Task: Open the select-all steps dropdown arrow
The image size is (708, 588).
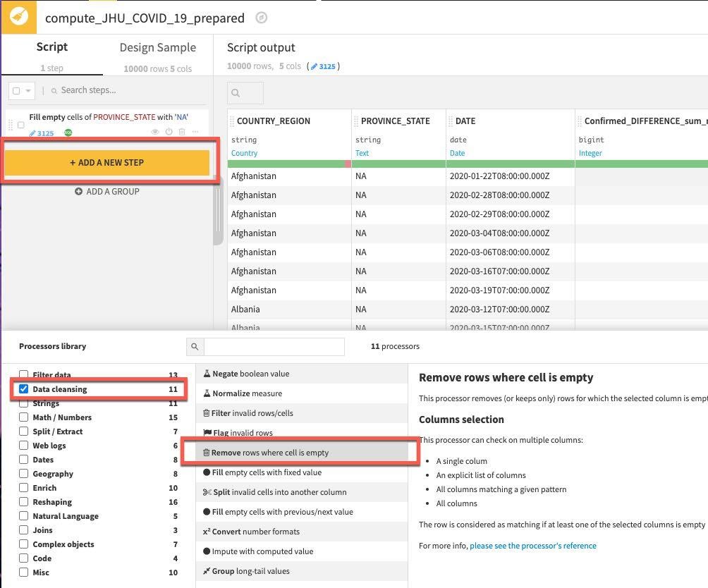Action: coord(28,91)
